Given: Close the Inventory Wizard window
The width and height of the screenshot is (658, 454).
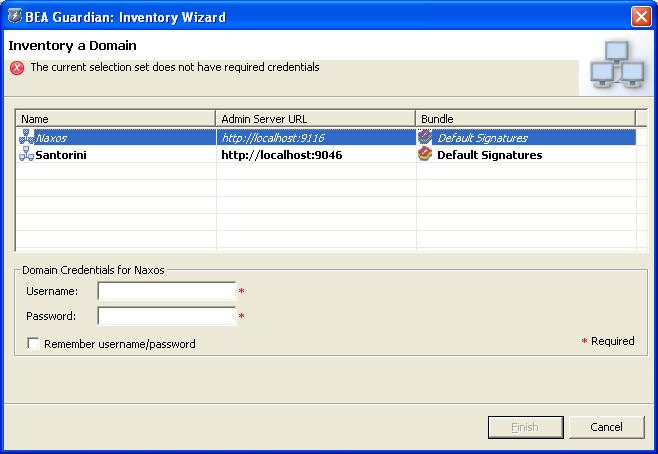Looking at the screenshot, I should coord(641,17).
